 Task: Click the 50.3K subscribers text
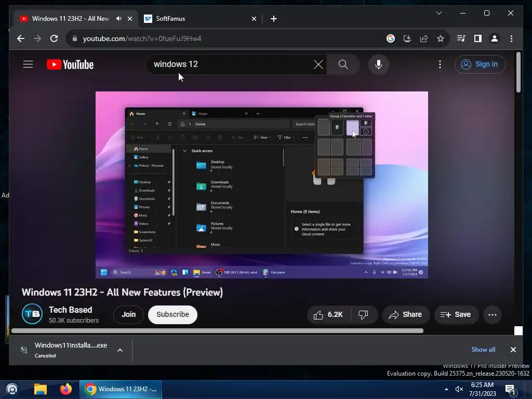[x=74, y=321]
